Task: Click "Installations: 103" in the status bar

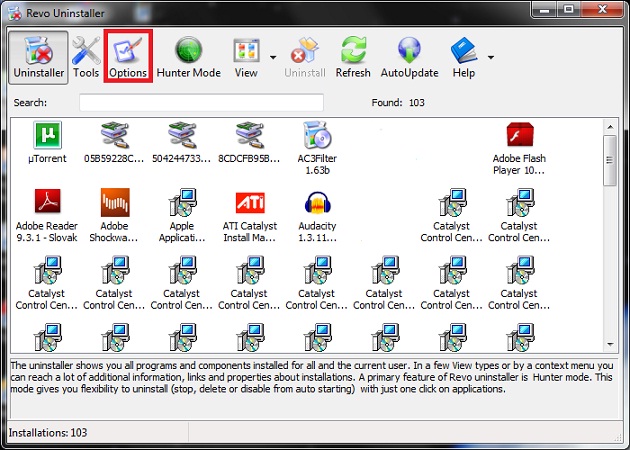Action: click(48, 432)
